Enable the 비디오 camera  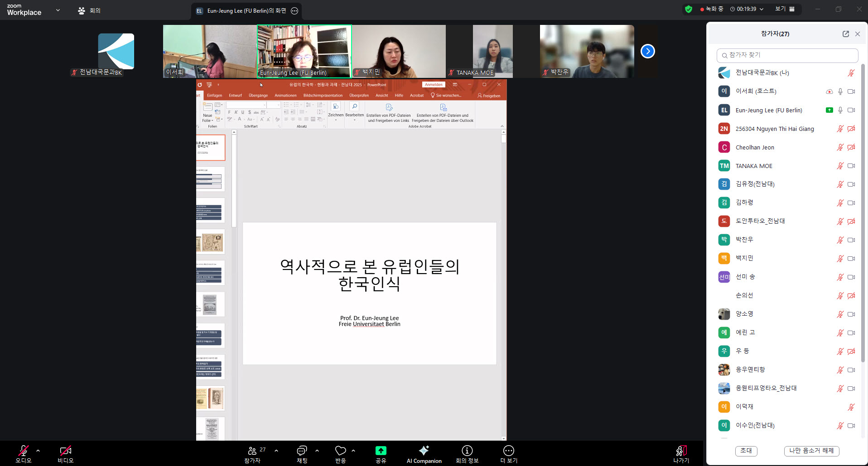[x=65, y=451]
